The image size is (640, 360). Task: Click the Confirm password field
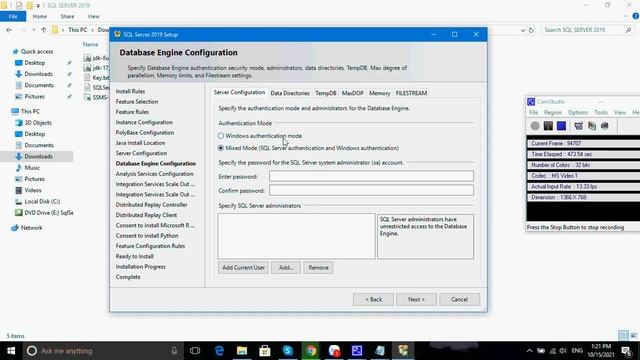pyautogui.click(x=371, y=190)
